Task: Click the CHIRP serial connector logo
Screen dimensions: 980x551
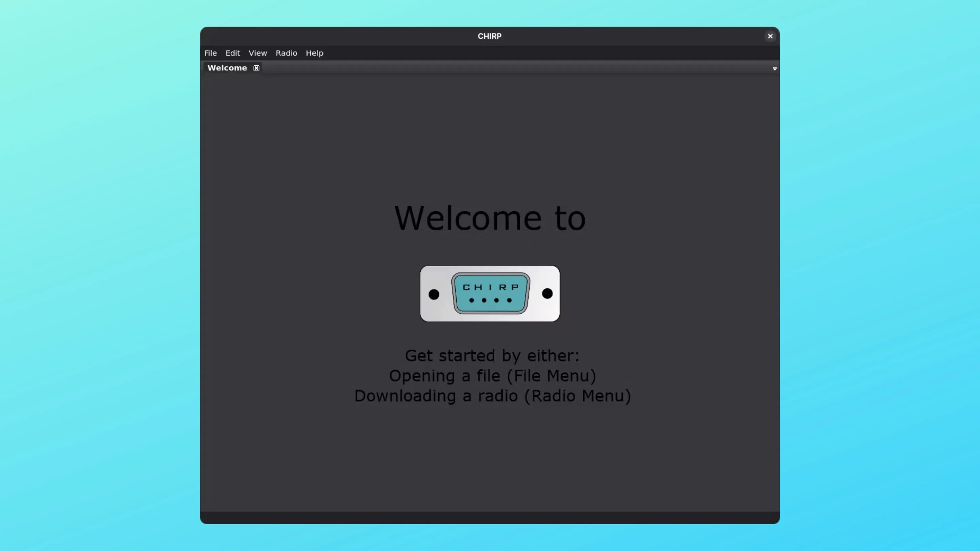Action: pyautogui.click(x=490, y=293)
